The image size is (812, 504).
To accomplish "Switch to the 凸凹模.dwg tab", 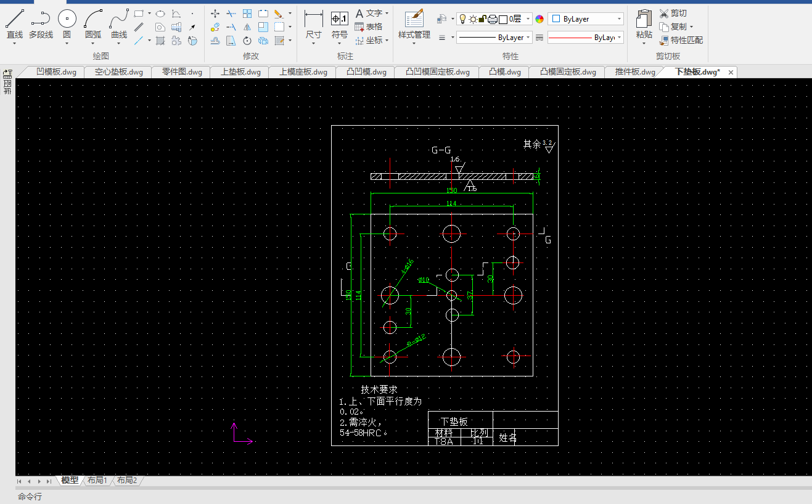I will coord(366,72).
